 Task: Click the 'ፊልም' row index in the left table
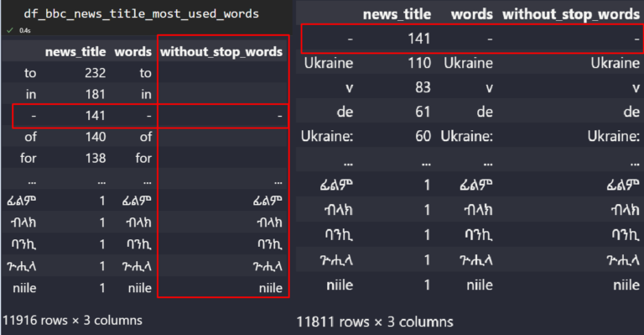[21, 201]
